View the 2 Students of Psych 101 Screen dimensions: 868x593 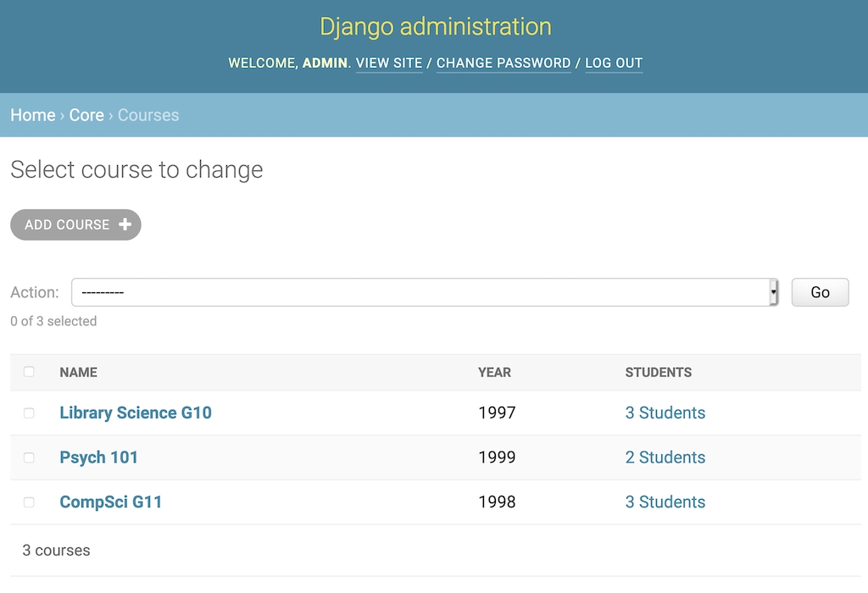pyautogui.click(x=665, y=457)
